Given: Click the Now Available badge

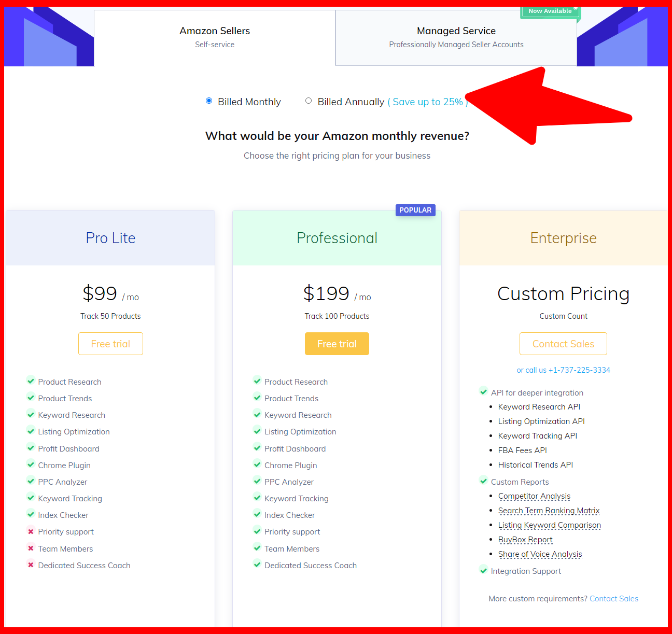Looking at the screenshot, I should click(x=550, y=10).
